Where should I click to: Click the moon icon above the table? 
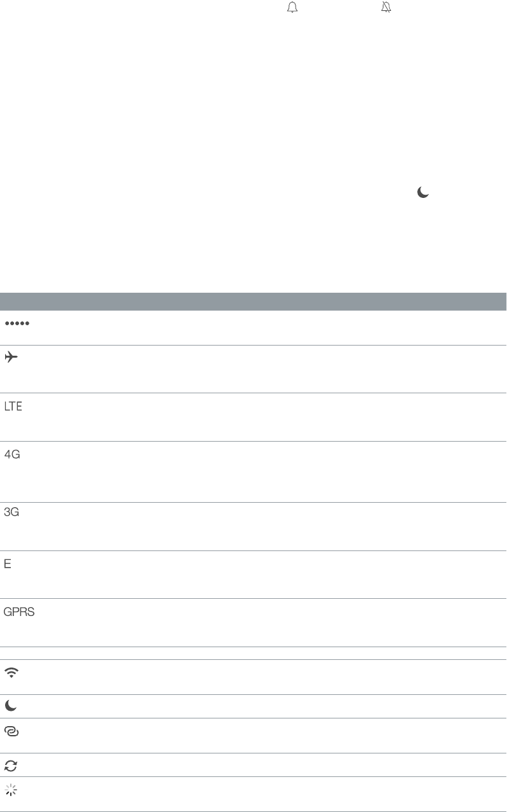point(422,192)
